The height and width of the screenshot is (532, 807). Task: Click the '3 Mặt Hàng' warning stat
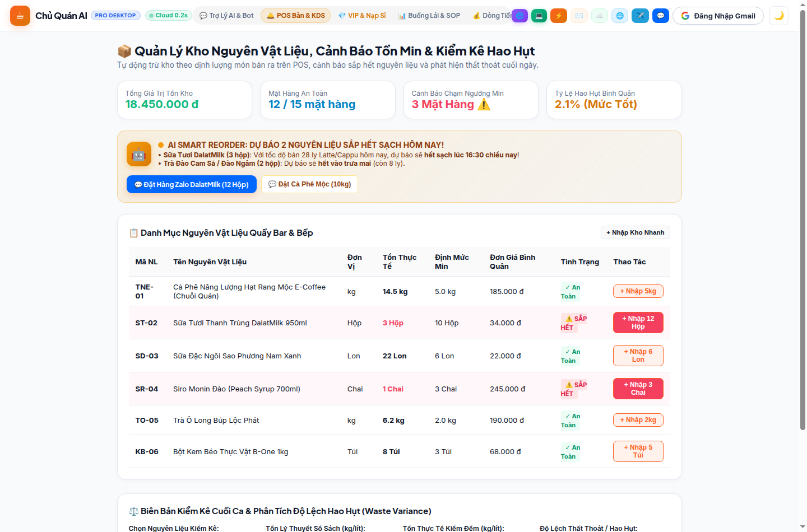point(451,104)
